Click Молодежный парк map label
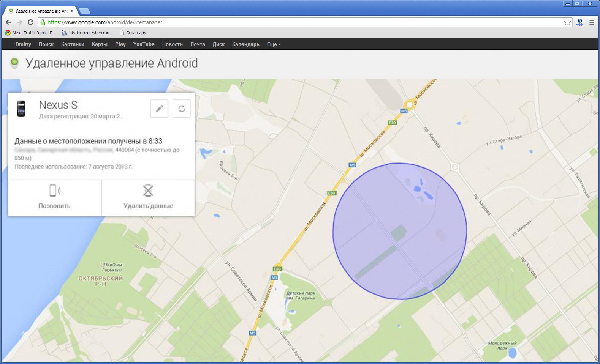Screen dimensions: 600x364 coord(502,345)
